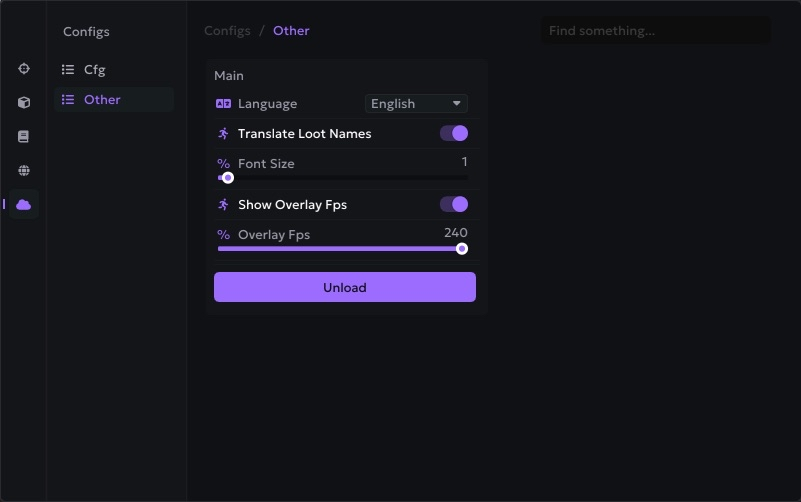The width and height of the screenshot is (801, 502).
Task: Turn off Show Overlay Fps switch
Action: 454,205
